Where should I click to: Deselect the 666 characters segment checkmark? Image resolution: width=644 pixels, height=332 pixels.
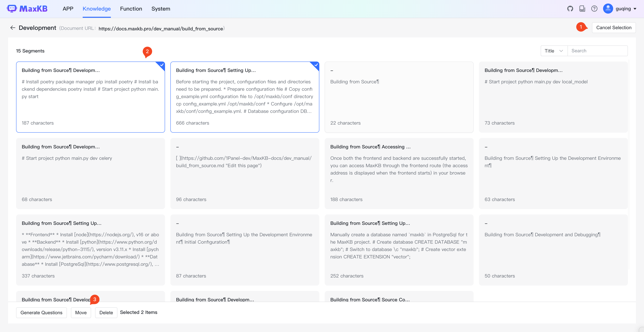click(316, 65)
